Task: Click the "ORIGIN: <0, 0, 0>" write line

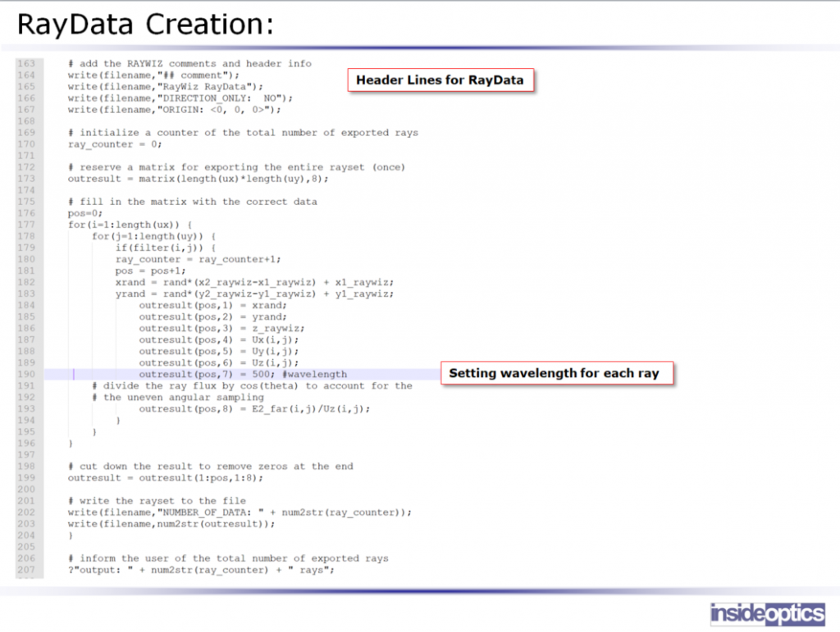Action: coord(174,110)
